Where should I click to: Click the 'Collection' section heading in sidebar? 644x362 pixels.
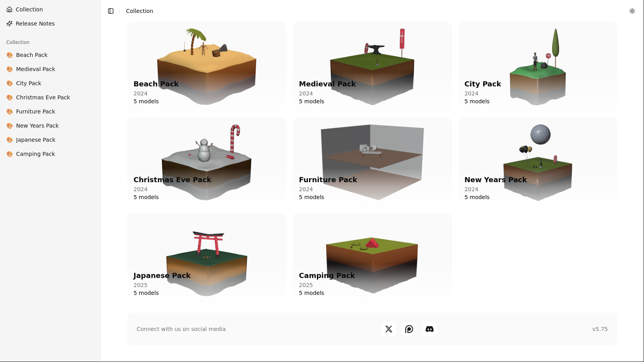click(18, 42)
